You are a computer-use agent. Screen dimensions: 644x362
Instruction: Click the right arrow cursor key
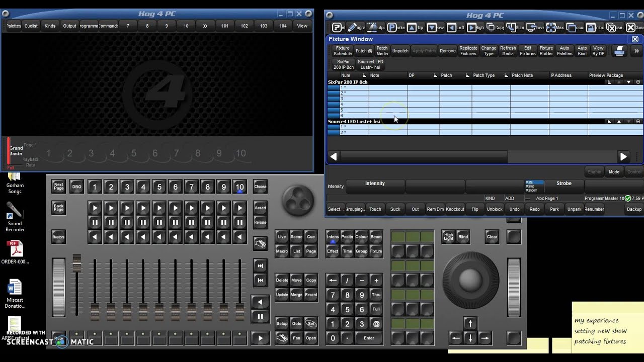pyautogui.click(x=485, y=338)
